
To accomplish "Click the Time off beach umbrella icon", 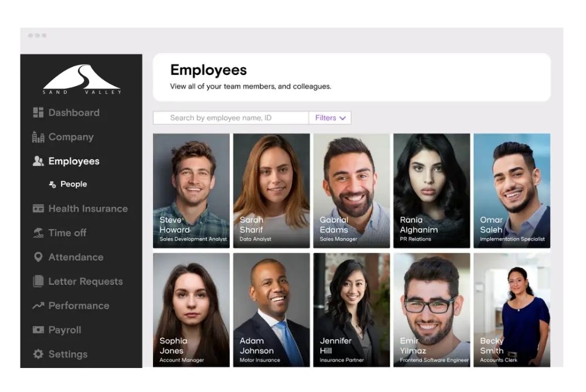I will point(38,233).
